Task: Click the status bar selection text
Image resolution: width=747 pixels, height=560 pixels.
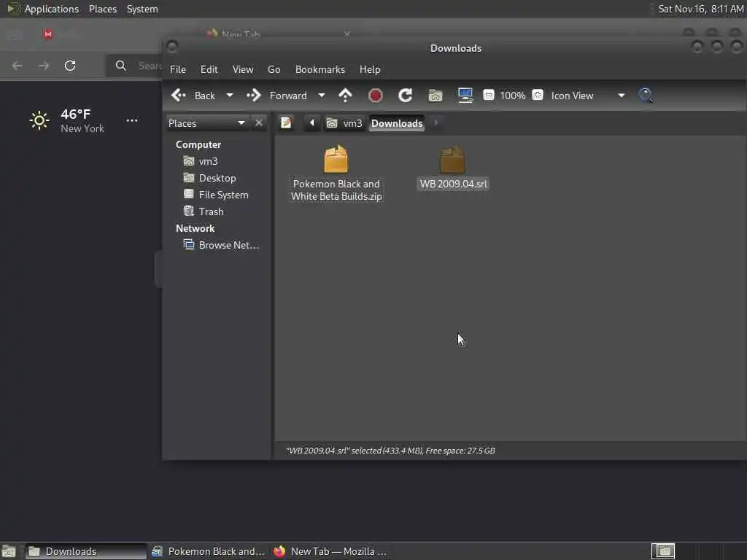Action: pos(390,451)
